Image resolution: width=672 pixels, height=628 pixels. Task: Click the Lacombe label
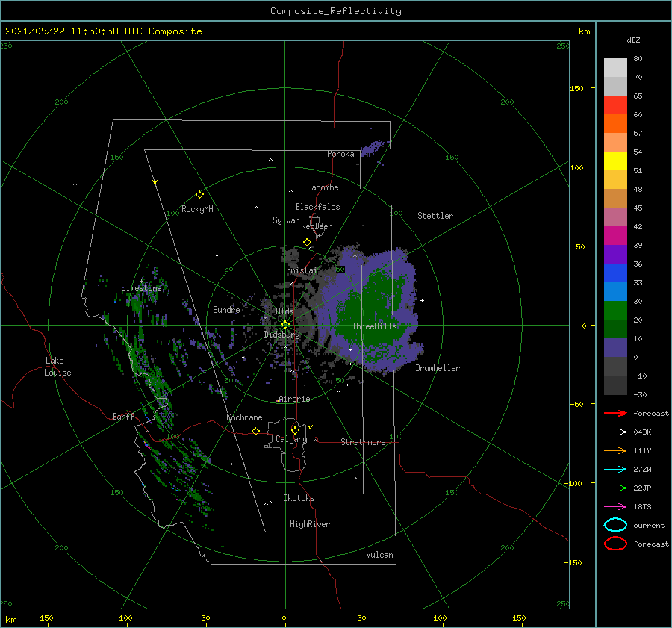point(323,187)
